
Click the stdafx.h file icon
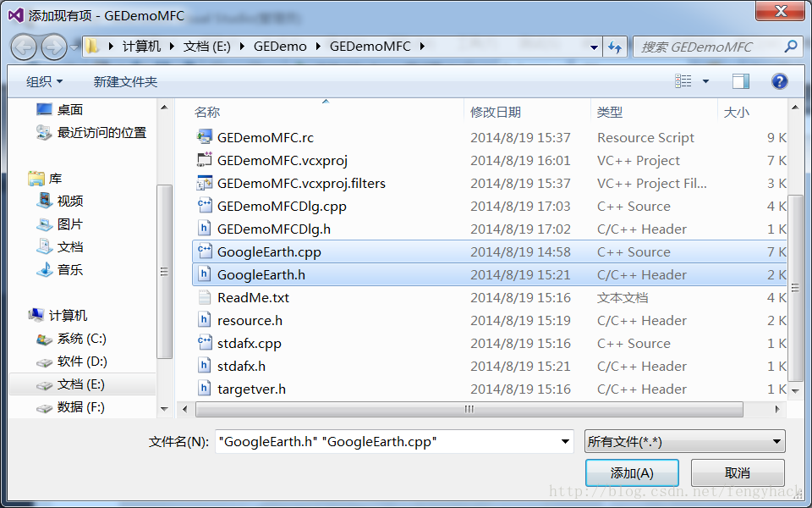tap(205, 366)
